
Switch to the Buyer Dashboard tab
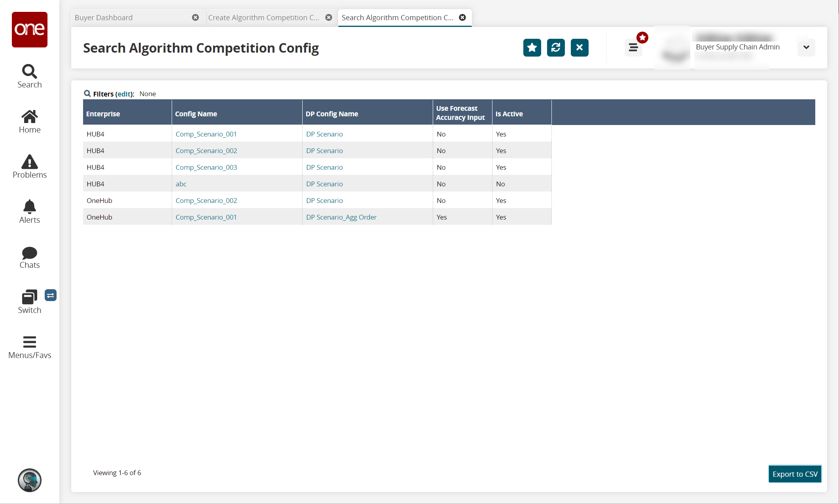[x=104, y=18]
